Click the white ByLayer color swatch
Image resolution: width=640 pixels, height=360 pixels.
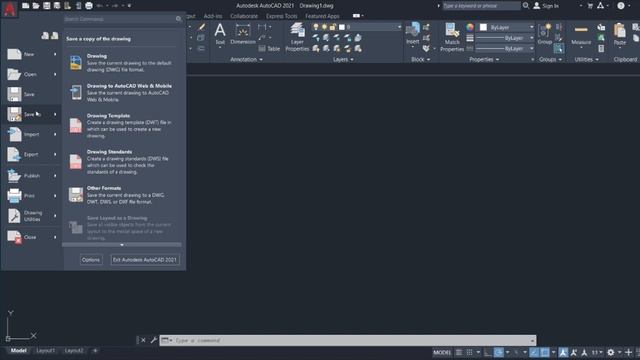pyautogui.click(x=483, y=27)
